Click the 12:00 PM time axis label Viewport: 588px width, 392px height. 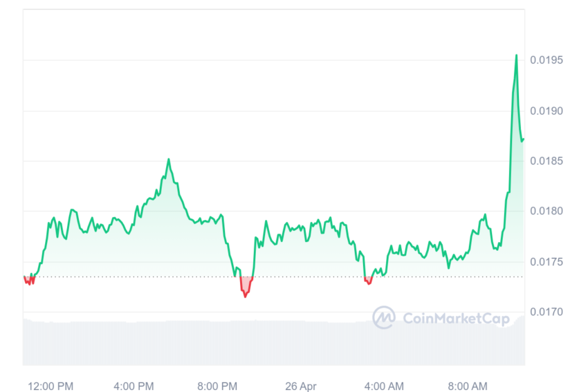(50, 386)
